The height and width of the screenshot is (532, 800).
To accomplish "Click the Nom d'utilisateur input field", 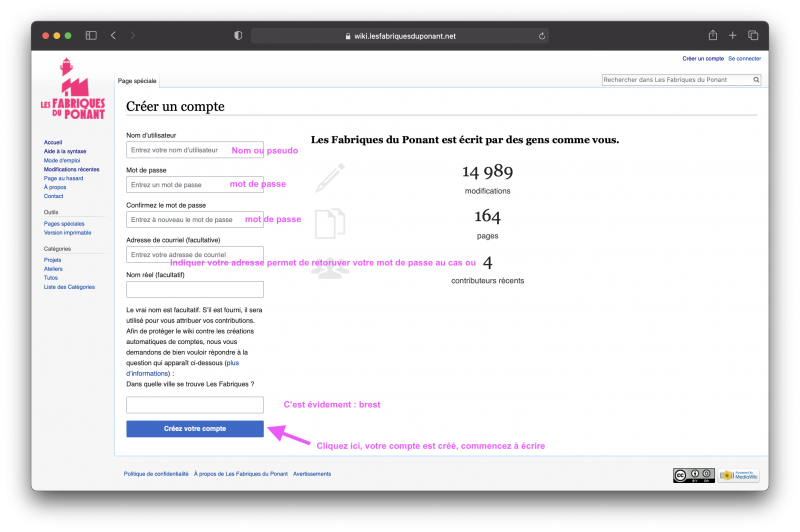I will click(x=195, y=150).
